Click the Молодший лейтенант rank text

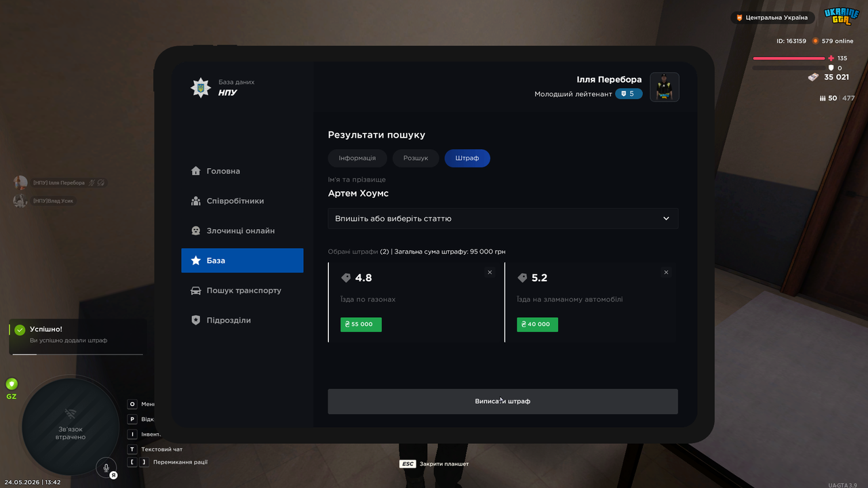(x=573, y=94)
